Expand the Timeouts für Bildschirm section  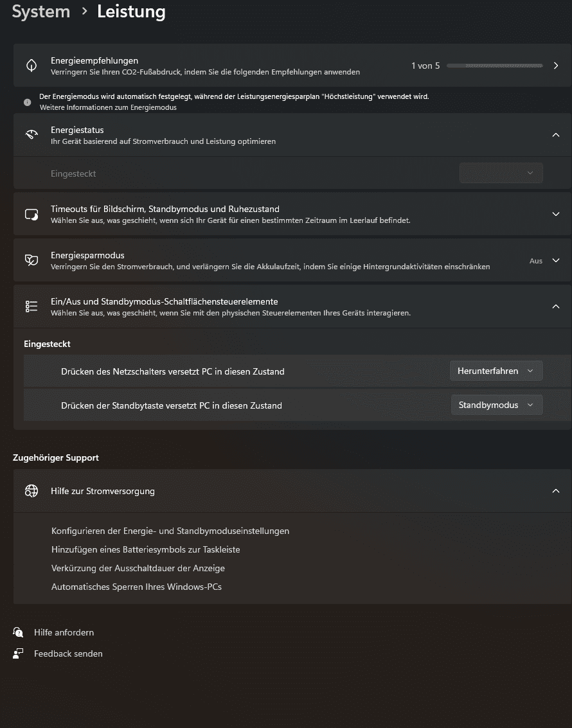556,214
